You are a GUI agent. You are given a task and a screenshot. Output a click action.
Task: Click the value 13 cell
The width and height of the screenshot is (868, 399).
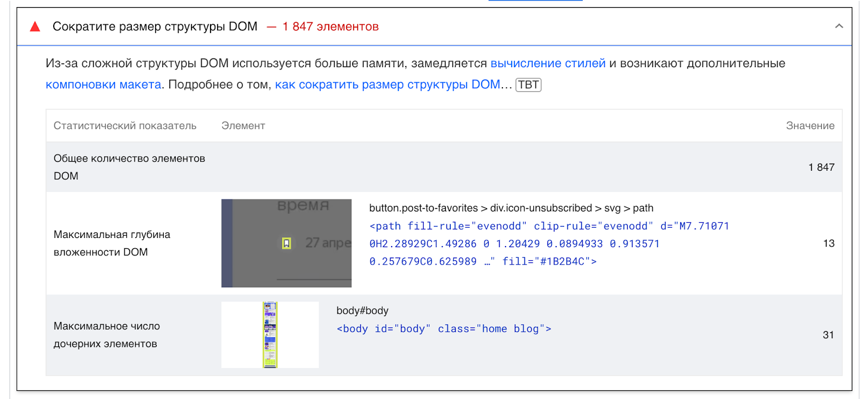point(828,243)
